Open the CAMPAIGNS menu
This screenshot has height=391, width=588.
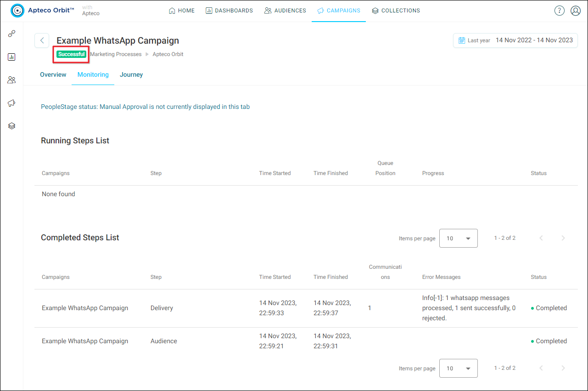(x=339, y=11)
